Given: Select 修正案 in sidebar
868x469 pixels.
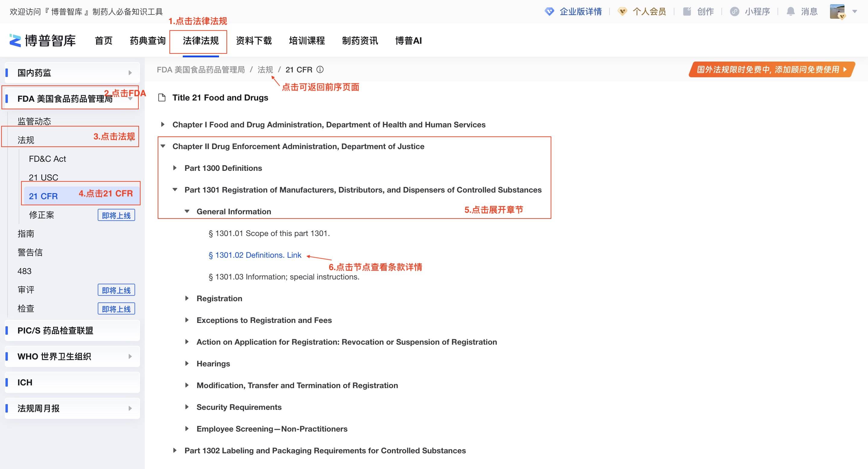Looking at the screenshot, I should click(x=41, y=215).
